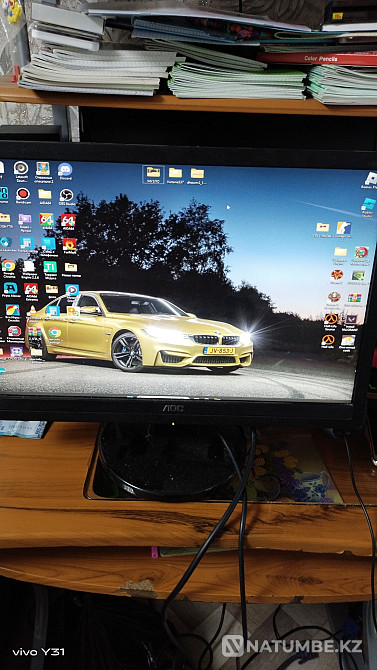The width and height of the screenshot is (377, 670).
Task: Open the multicolored AIDA64 icon
Action: (47, 220)
